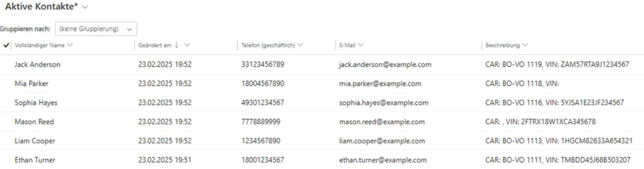This screenshot has width=644, height=169.
Task: Click the Aktive Kontakte* view title
Action: point(42,7)
